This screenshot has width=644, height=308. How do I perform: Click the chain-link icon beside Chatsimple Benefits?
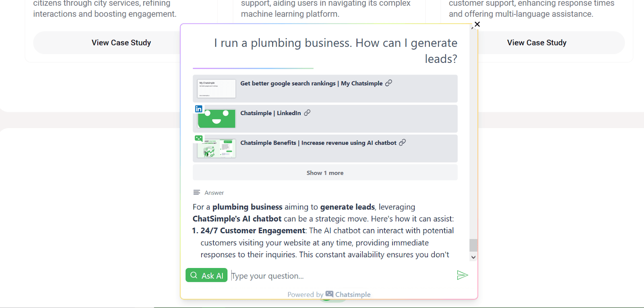point(402,143)
